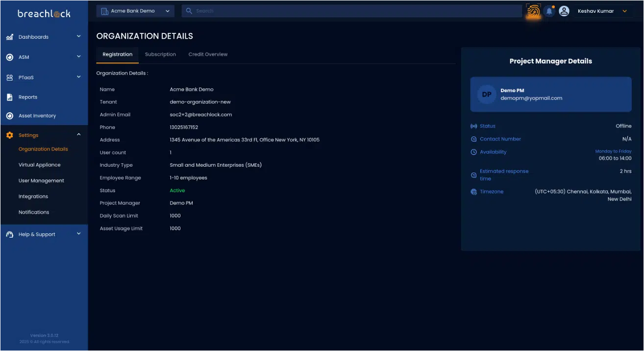Open Dashboards via its chart icon
The width and height of the screenshot is (644, 351).
9,37
